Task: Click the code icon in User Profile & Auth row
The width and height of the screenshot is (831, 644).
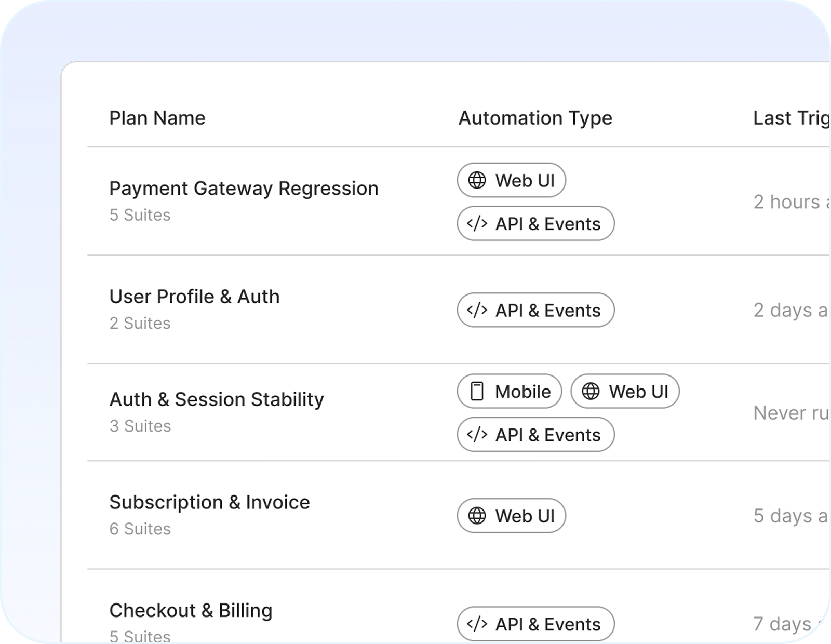Action: coord(477,310)
